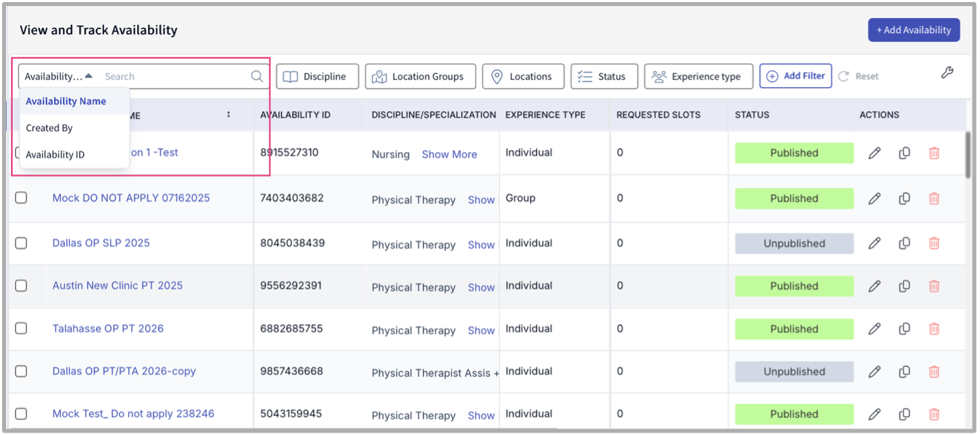980x435 pixels.
Task: Tick the Talahasse OP PT 2026 checkbox
Action: point(21,329)
